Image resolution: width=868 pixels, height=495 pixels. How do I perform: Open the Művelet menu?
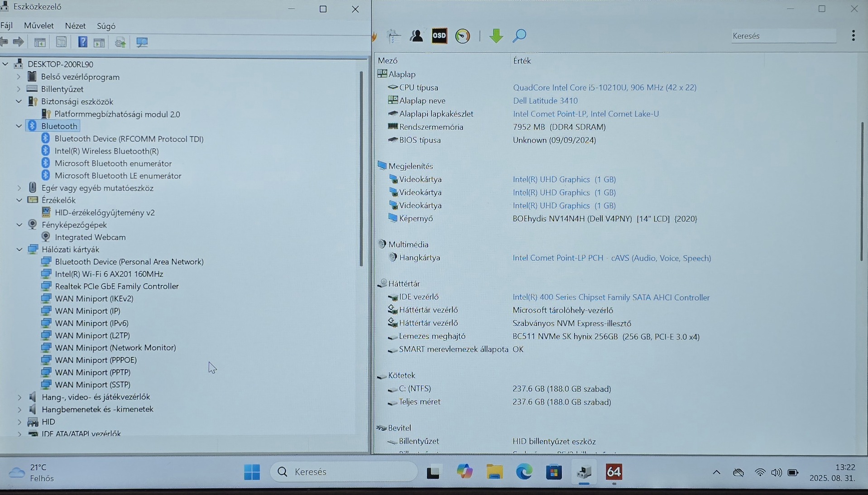click(x=39, y=26)
